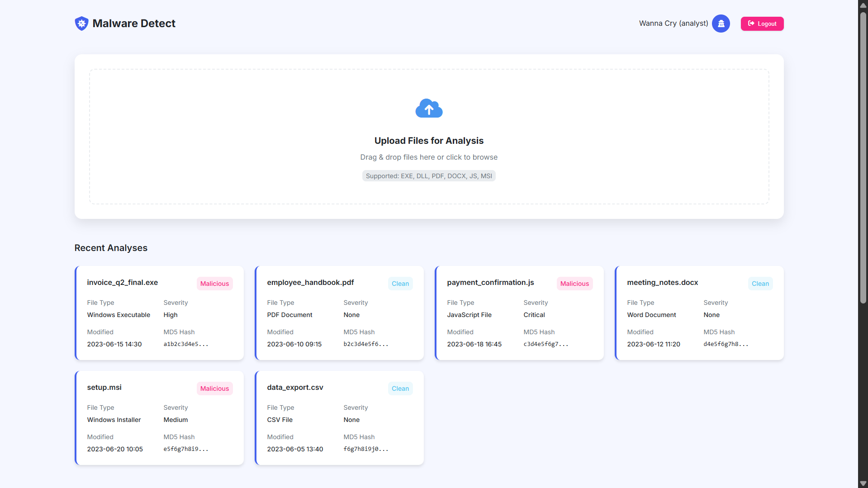Click the Malicious badge on invoice_q2_final.exe
868x488 pixels.
click(214, 284)
